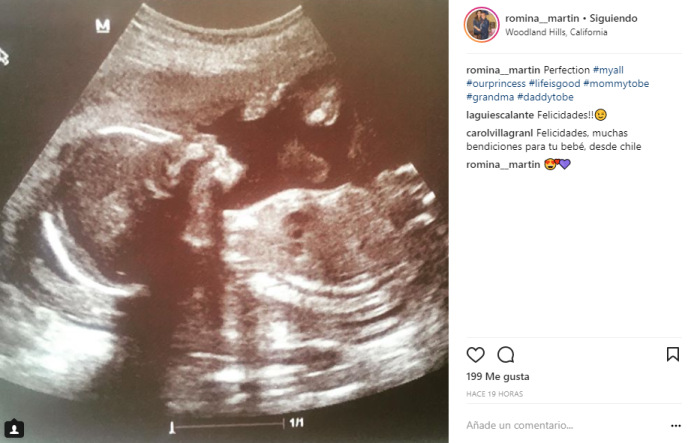Open romina__martin username in post header

pyautogui.click(x=542, y=18)
